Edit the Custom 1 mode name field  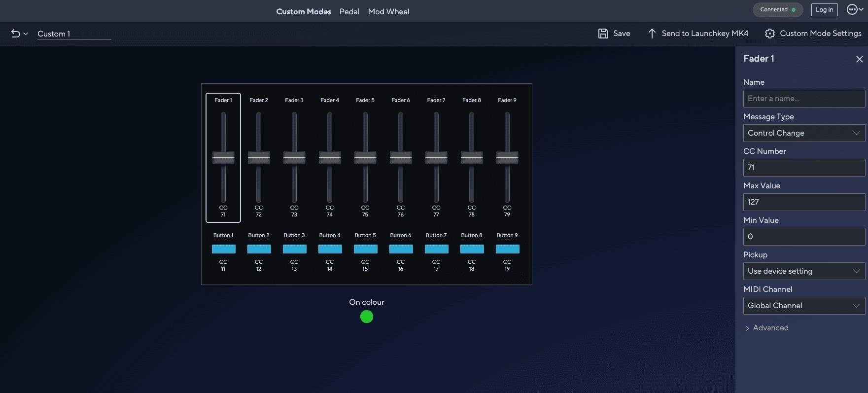pos(74,34)
